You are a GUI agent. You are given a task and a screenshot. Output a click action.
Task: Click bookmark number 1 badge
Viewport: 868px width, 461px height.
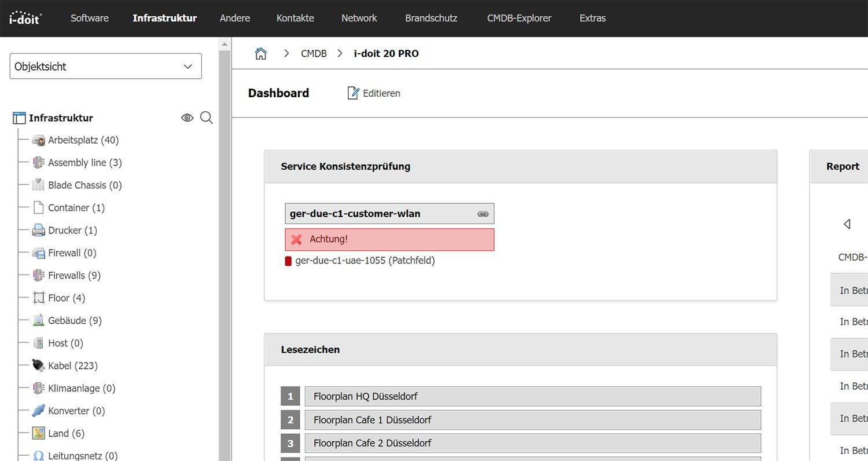click(x=290, y=397)
